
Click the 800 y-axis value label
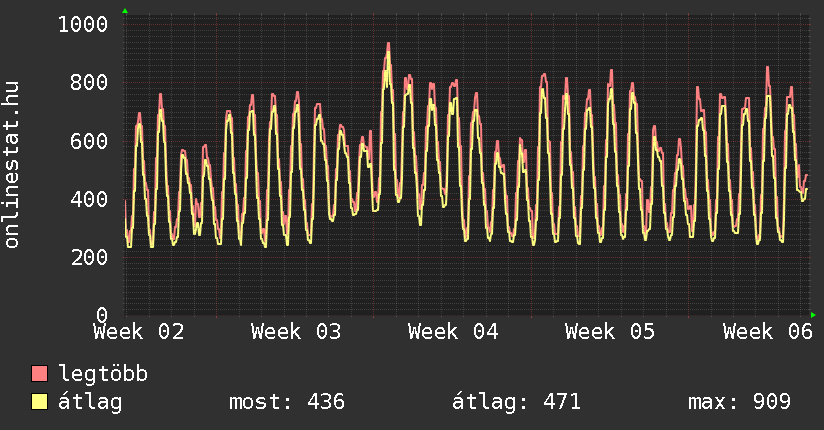pyautogui.click(x=89, y=82)
